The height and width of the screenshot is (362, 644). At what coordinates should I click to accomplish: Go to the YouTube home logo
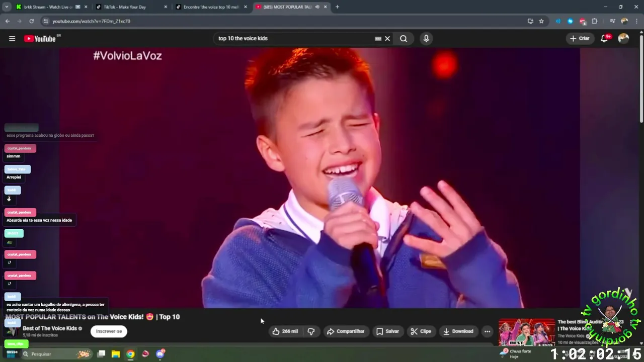click(40, 39)
